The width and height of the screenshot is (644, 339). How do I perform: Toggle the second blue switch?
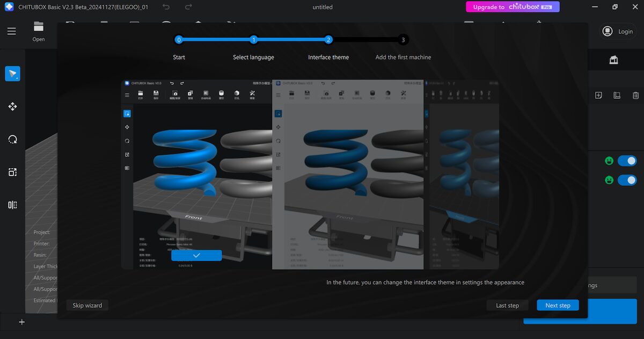(627, 180)
